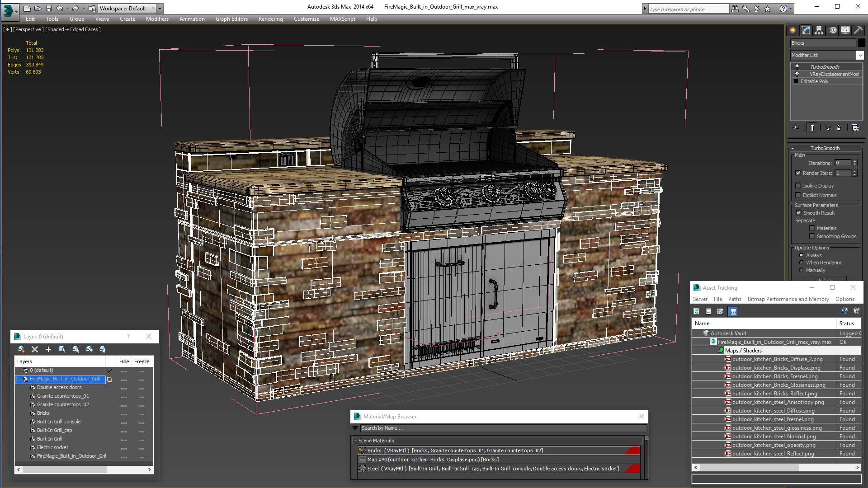868x488 pixels.
Task: Expand the Editable Poly sub-object tree
Action: 796,81
